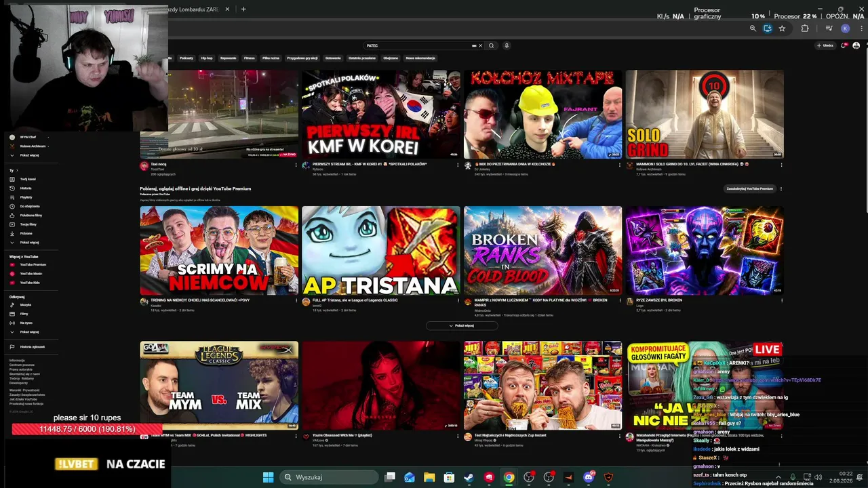
Task: Open options for RYZE ZAWSZE BYŁ BROKEN video
Action: (781, 301)
